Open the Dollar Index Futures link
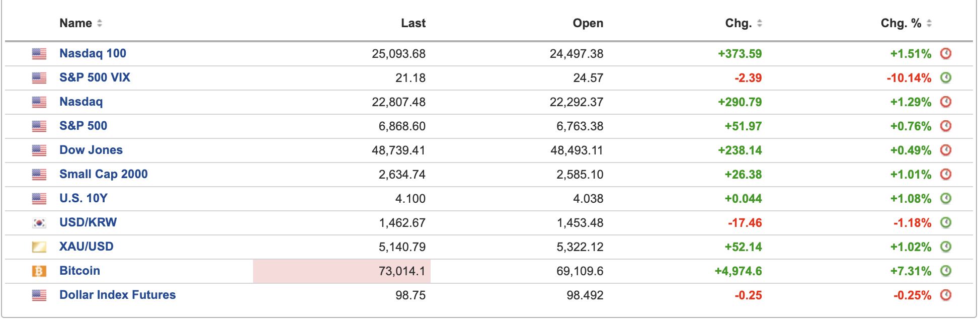Screen dimensions: 980x322 coord(117,295)
